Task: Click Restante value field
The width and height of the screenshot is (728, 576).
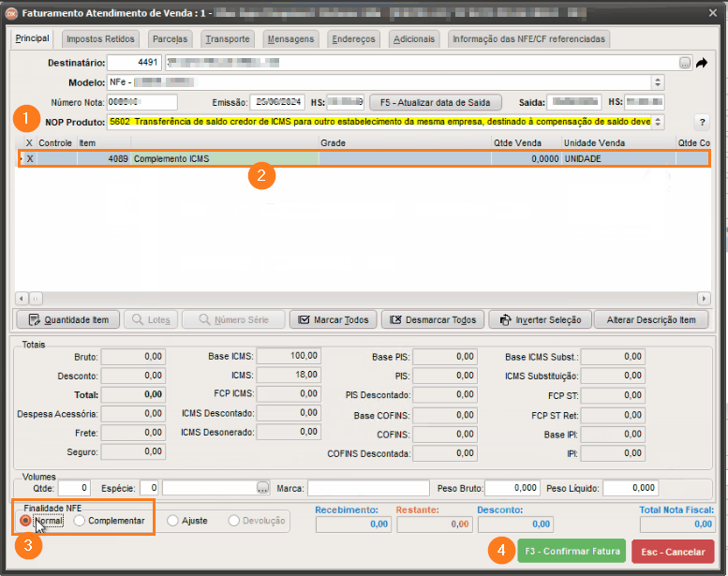Action: 435,524
